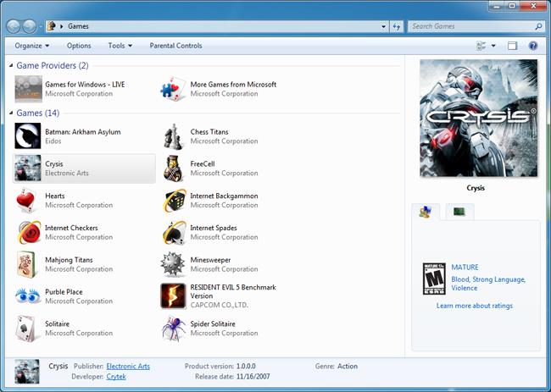Click the Games breadcrumb in address bar
Screen dimensions: 551x392
78,26
